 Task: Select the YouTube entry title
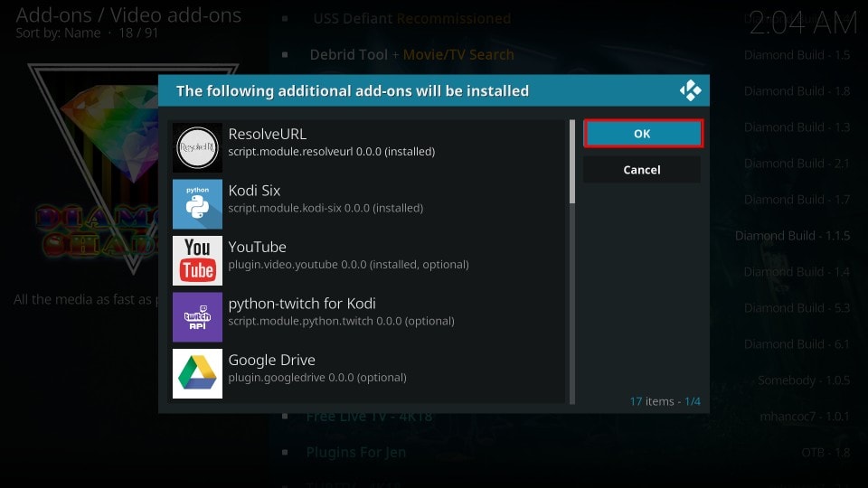[x=258, y=247]
